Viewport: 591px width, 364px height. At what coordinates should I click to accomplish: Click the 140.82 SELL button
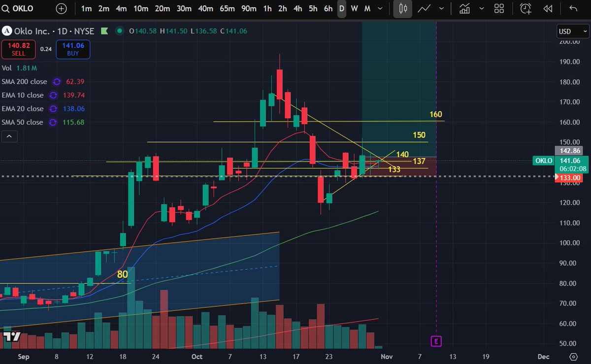pos(18,49)
